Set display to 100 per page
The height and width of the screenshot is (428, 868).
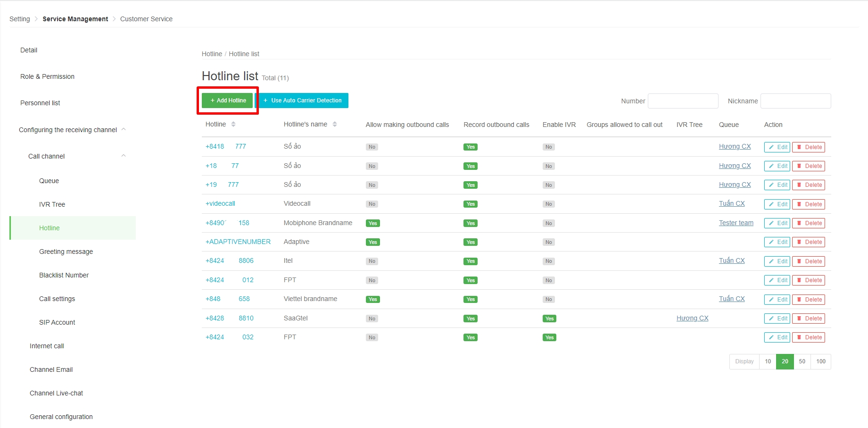pos(820,361)
